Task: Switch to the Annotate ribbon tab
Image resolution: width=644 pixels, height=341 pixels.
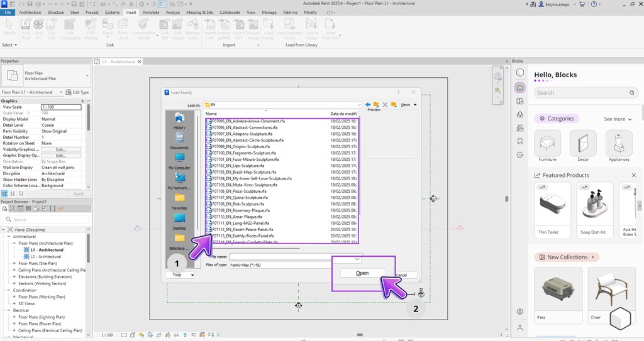Action: click(151, 12)
